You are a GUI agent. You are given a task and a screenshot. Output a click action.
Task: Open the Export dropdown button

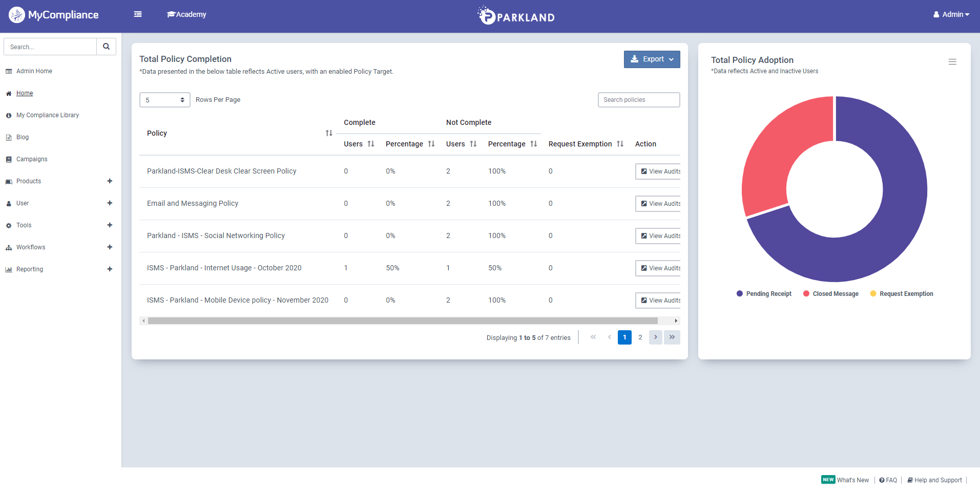[x=652, y=59]
